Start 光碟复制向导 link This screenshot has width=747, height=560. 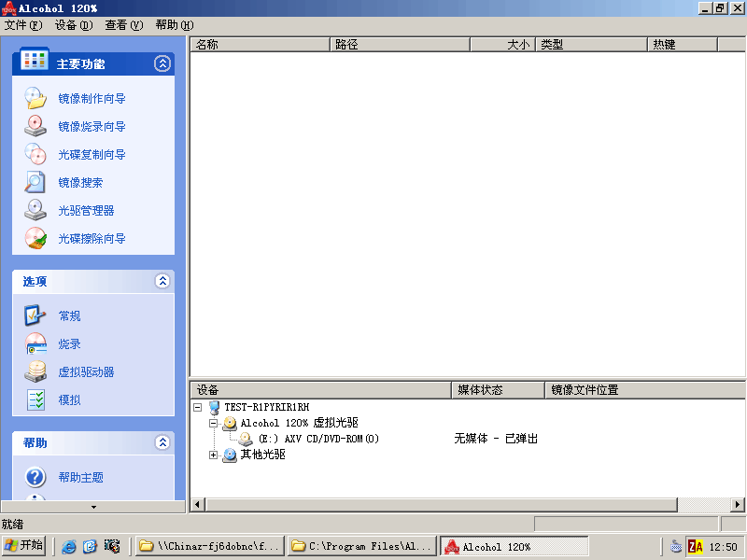92,154
